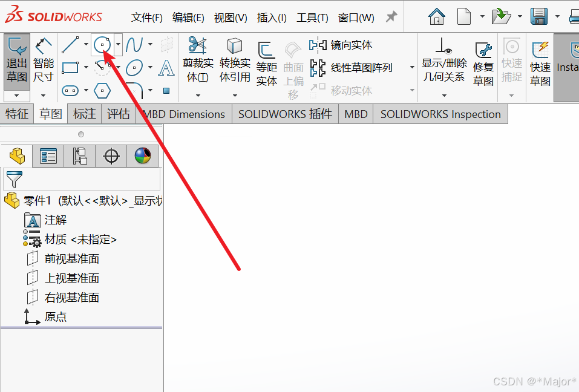Select the Line sketch tool
The height and width of the screenshot is (392, 579).
(x=70, y=44)
